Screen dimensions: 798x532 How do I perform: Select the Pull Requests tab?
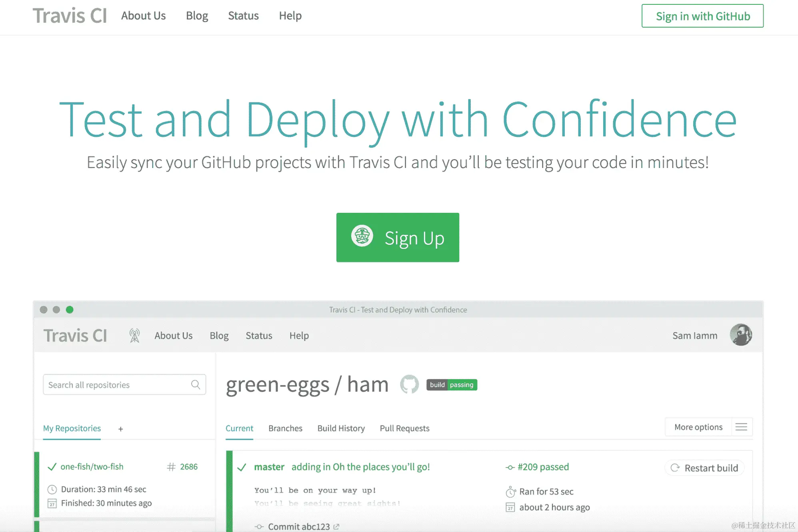click(404, 428)
